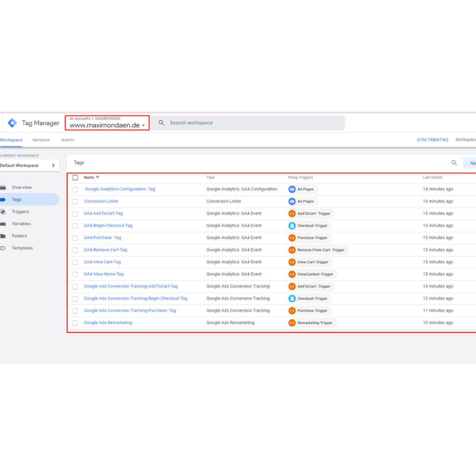Open the GTM-TRBWTW3 container ID link

pyautogui.click(x=432, y=140)
